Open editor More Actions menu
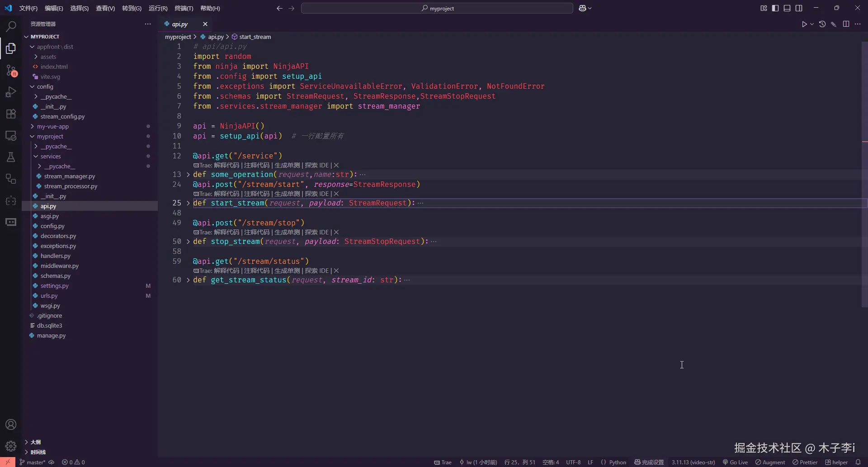This screenshot has height=467, width=868. [858, 24]
